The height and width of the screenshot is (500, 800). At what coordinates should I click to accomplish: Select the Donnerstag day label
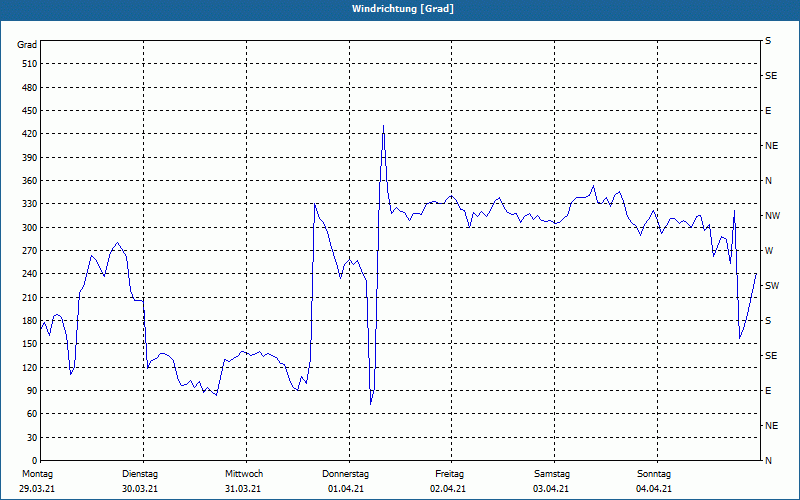point(345,474)
